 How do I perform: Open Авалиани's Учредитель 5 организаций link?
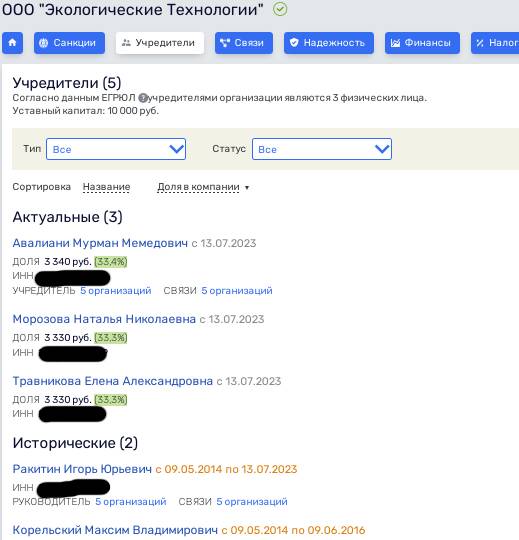point(116,291)
